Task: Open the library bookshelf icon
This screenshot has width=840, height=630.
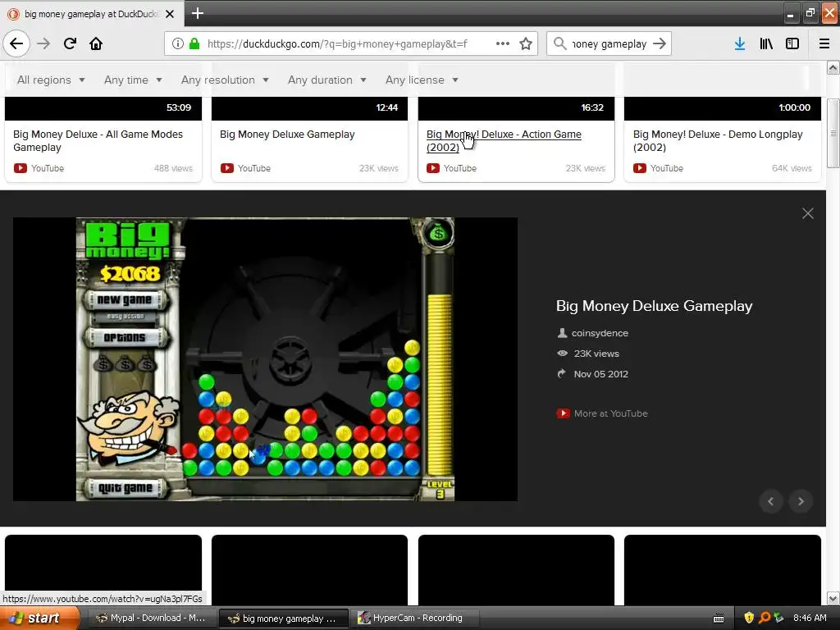Action: (x=766, y=43)
